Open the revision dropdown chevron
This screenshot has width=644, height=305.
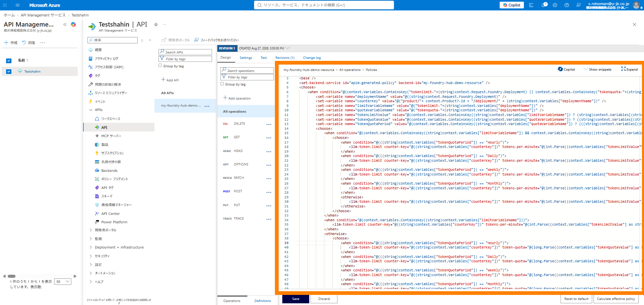click(x=288, y=48)
